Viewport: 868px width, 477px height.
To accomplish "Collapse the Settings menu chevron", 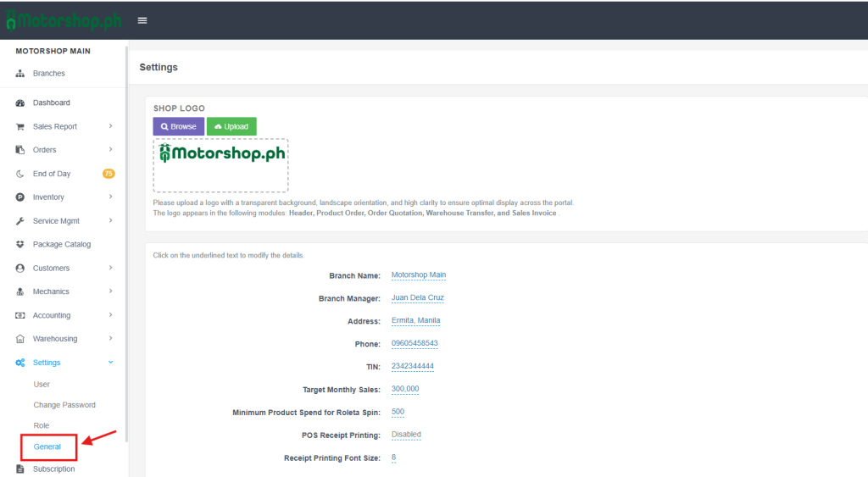I will (x=110, y=363).
